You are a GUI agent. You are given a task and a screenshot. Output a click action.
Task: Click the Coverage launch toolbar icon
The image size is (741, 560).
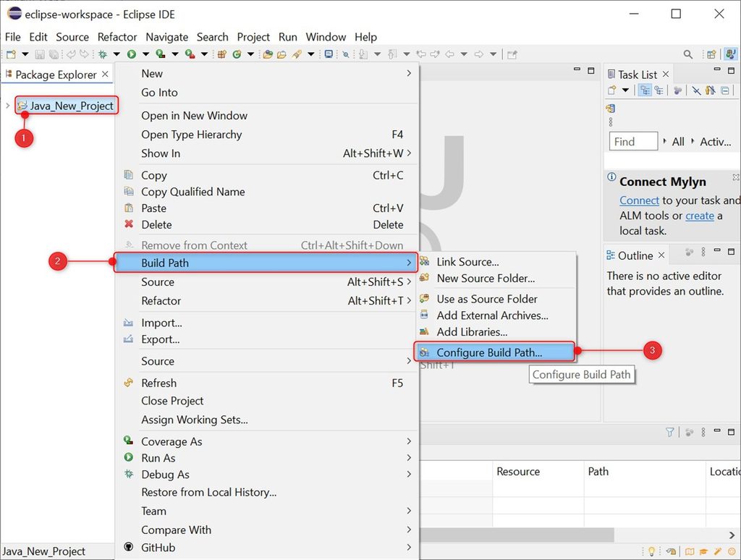(x=161, y=54)
